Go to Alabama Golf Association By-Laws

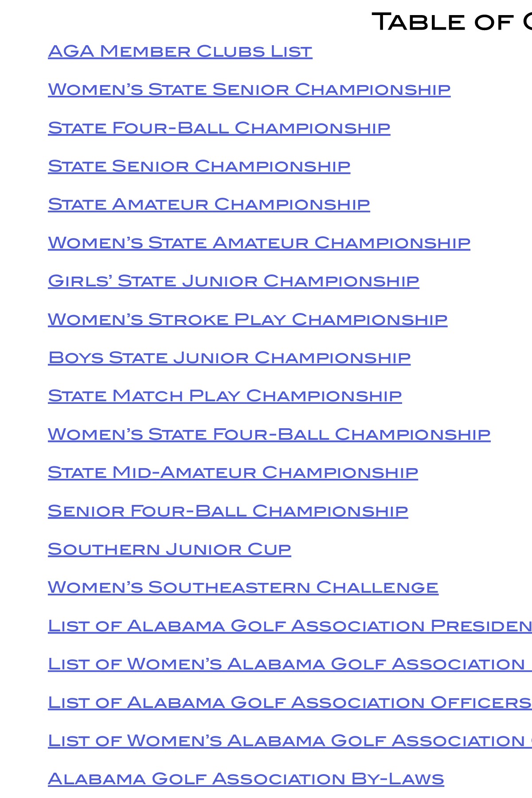click(246, 779)
